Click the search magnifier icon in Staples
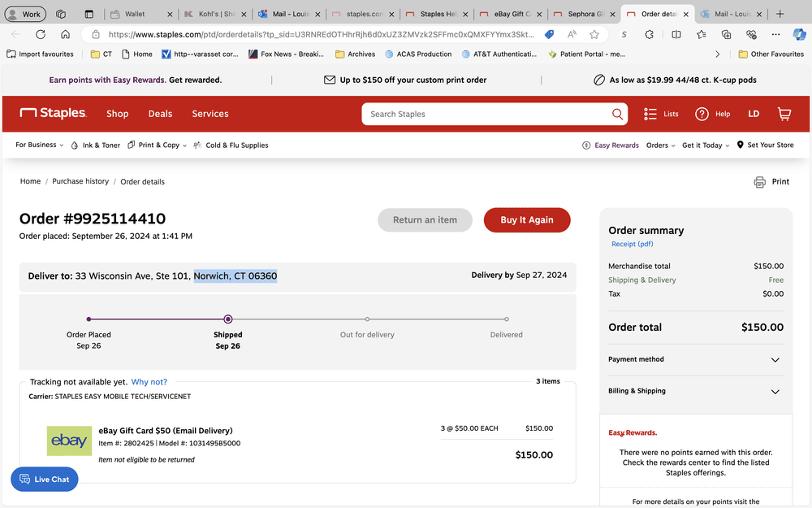The height and width of the screenshot is (508, 812). click(617, 114)
